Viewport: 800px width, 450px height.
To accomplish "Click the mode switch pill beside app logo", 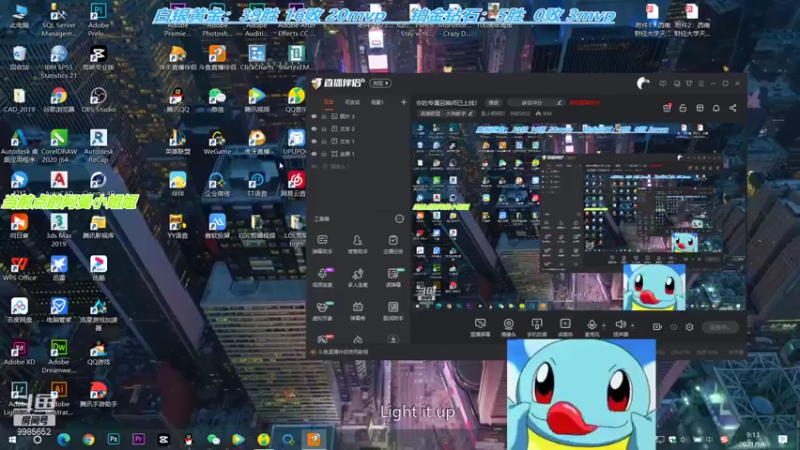I will click(380, 83).
